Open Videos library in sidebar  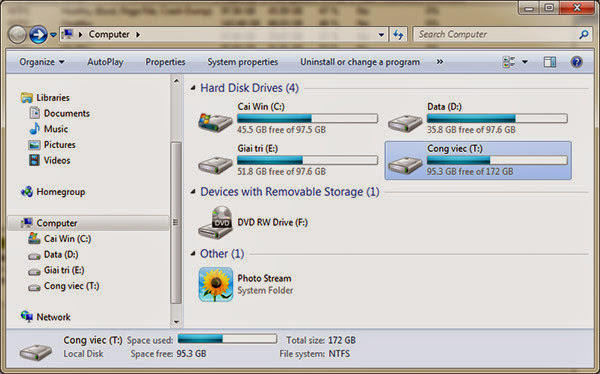tap(49, 160)
